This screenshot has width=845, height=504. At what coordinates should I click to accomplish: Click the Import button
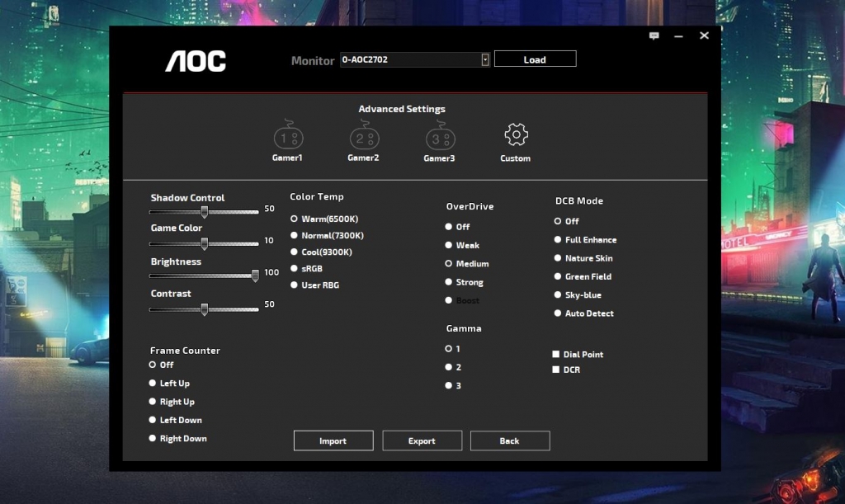(333, 441)
